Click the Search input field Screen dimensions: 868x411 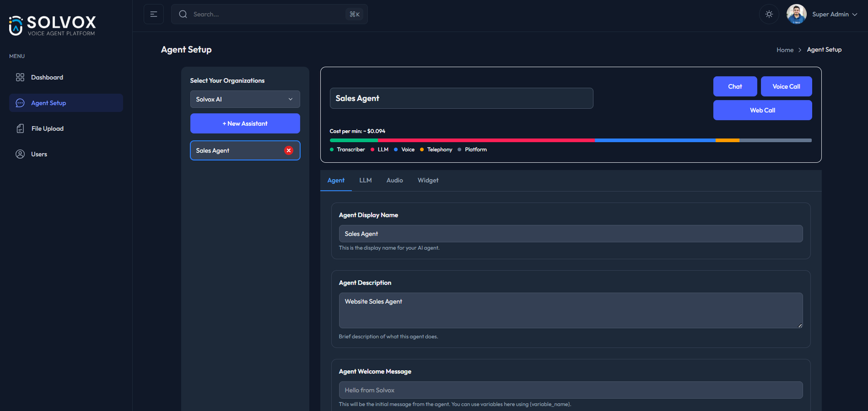pyautogui.click(x=270, y=14)
